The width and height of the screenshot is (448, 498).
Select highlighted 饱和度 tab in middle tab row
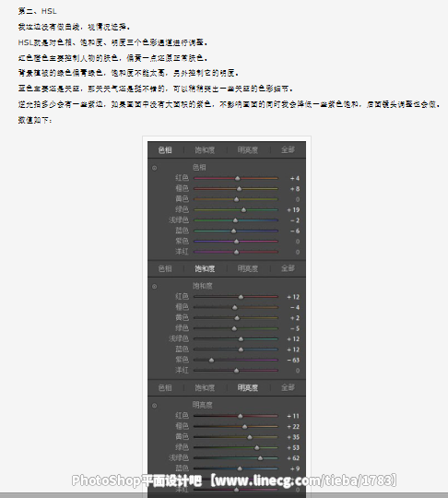point(205,268)
